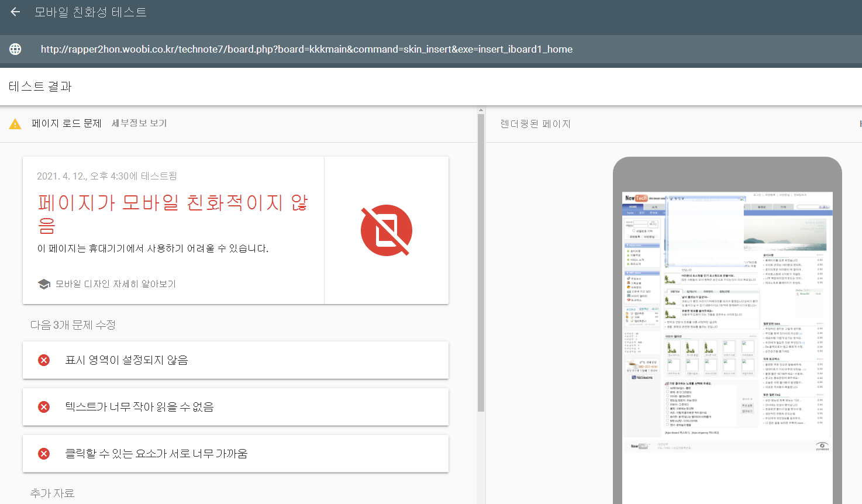Click the yellow warning triangle icon

(15, 124)
